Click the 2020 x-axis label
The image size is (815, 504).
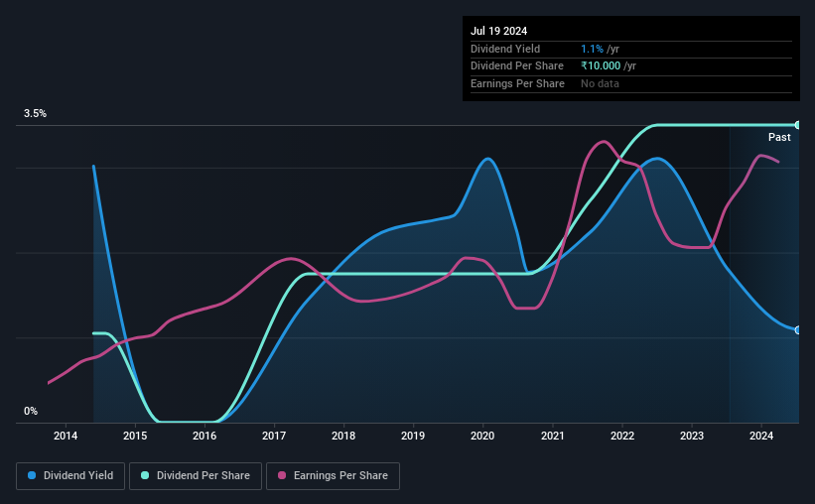click(x=482, y=436)
